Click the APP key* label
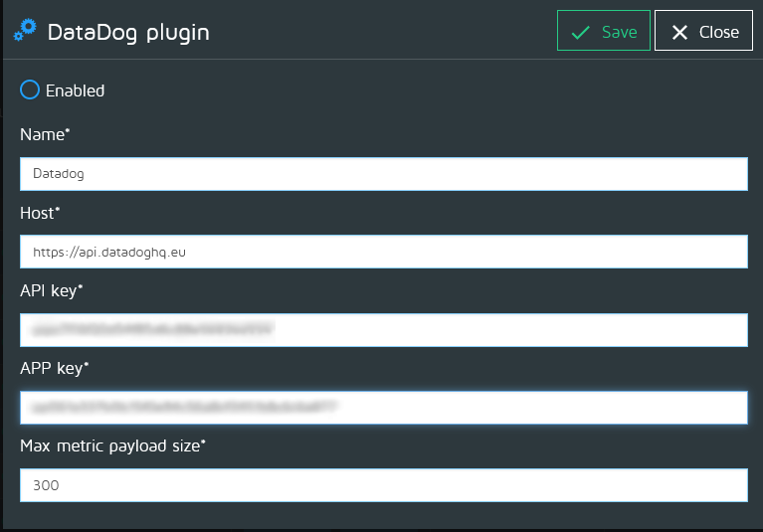Screen dimensions: 763x532 click(55, 368)
